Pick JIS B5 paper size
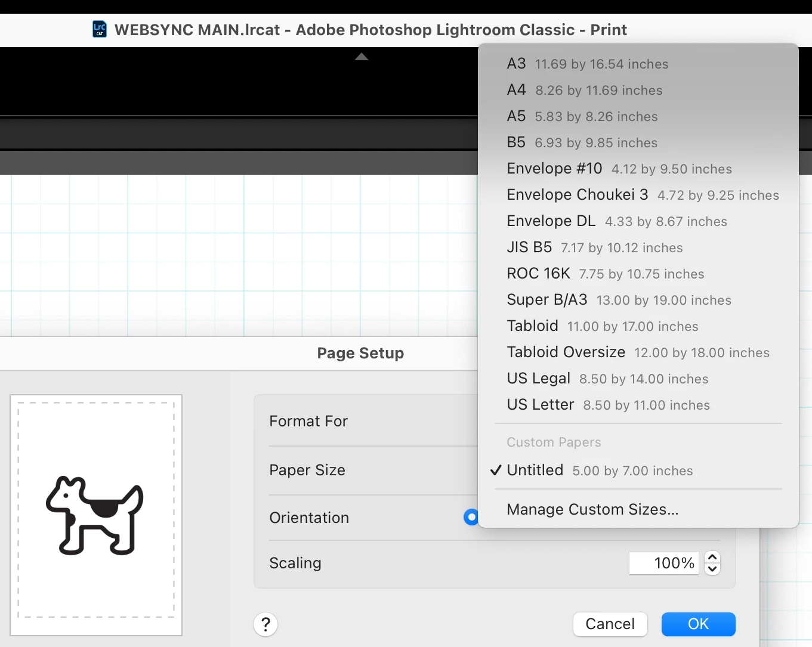Screen dimensions: 812x647 [638, 247]
